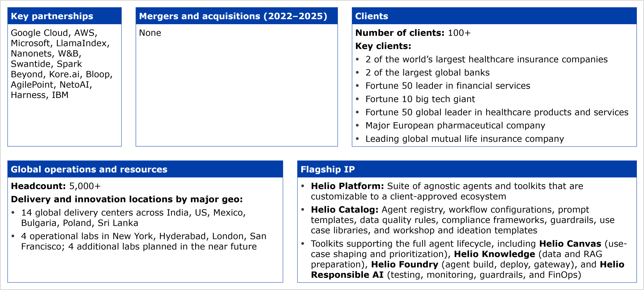Select the Mergers and acquisitions (2022–2025) header
The height and width of the screenshot is (290, 644).
click(x=233, y=16)
